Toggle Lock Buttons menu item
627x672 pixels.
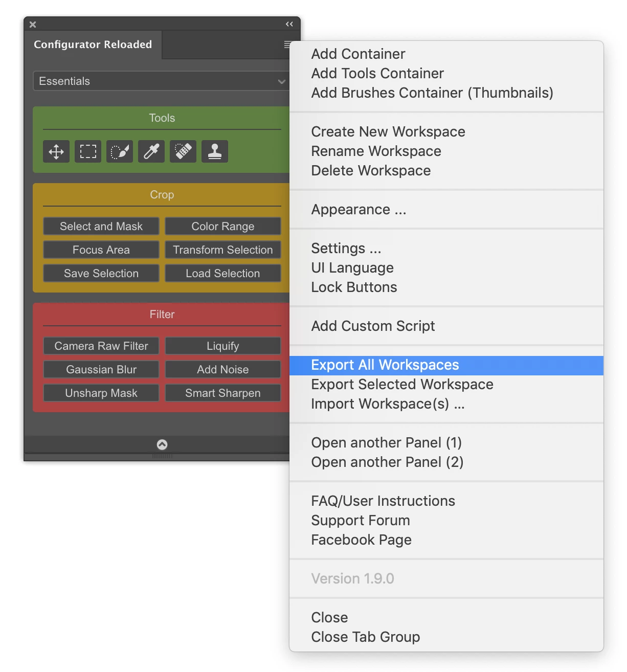[446, 287]
